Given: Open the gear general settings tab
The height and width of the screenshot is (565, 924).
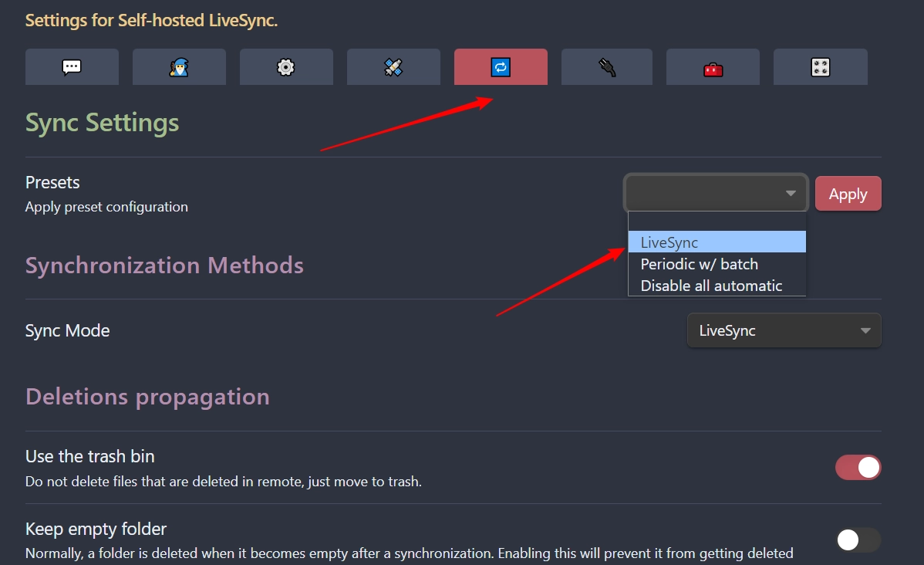Looking at the screenshot, I should point(286,66).
